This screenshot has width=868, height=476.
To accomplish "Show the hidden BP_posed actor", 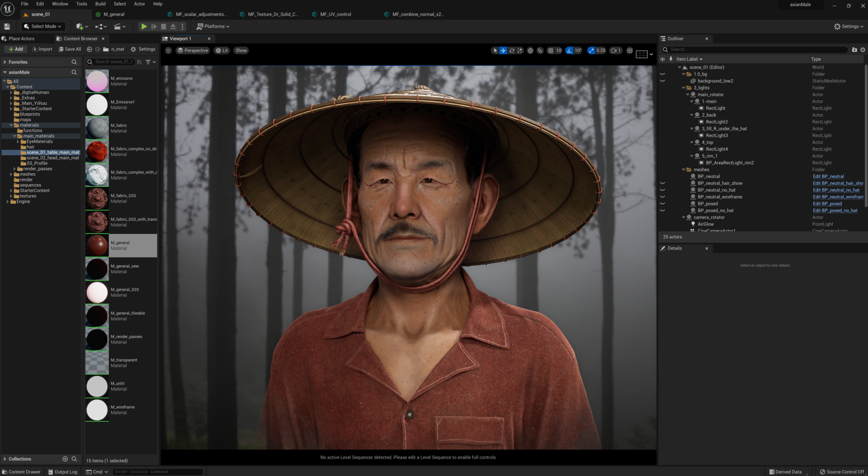I will click(662, 204).
